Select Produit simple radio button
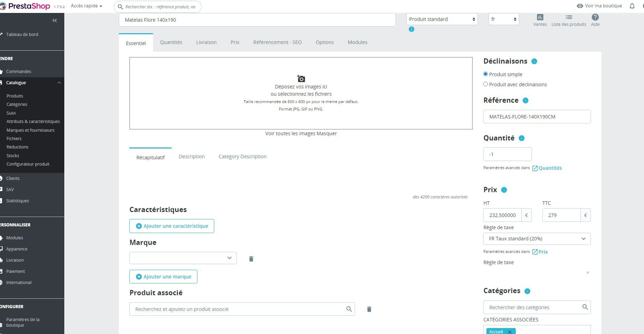Screen dimensions: 644x334 pyautogui.click(x=485, y=74)
